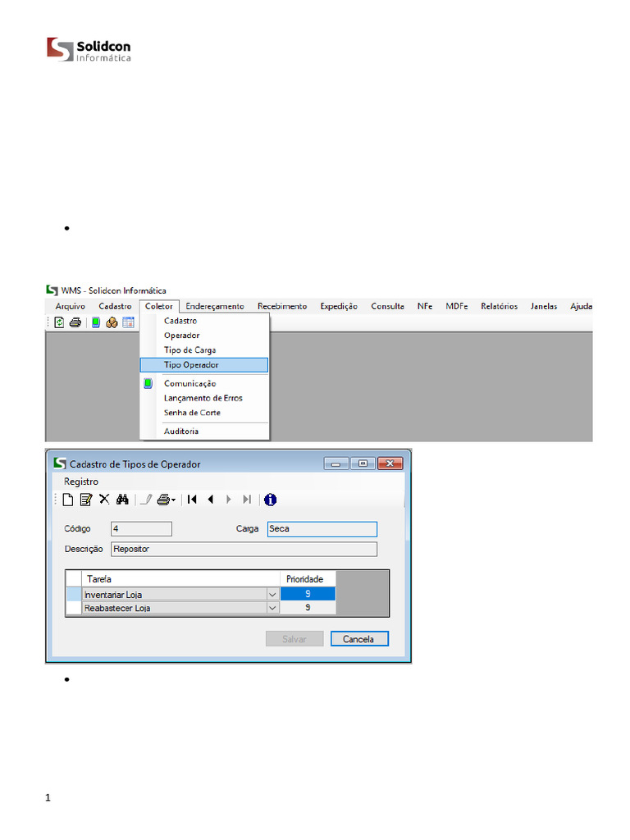Create a new record with blank page icon
Viewport: 630px width, 840px height.
click(68, 500)
